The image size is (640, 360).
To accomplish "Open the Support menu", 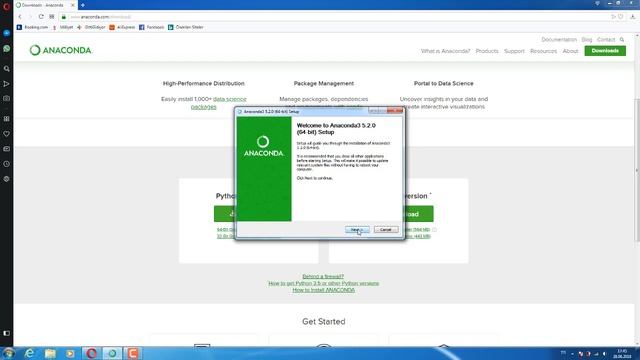I will point(514,51).
